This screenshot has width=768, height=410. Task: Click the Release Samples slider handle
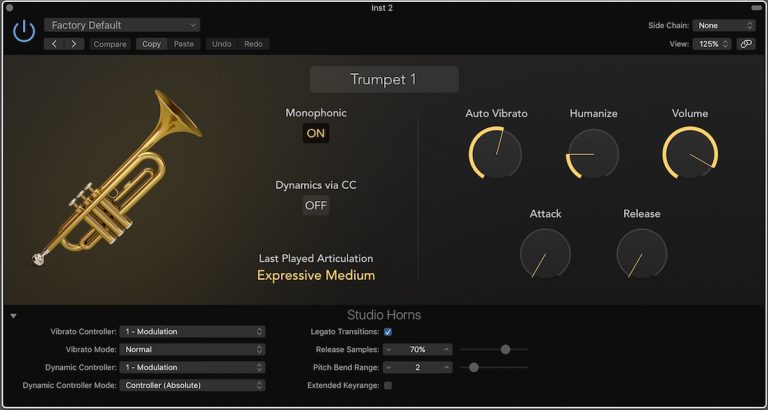(x=505, y=350)
